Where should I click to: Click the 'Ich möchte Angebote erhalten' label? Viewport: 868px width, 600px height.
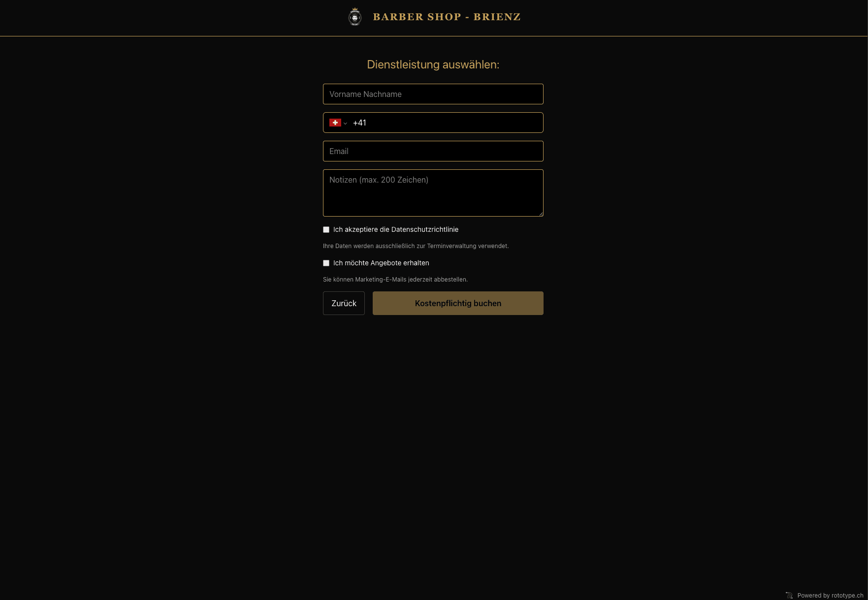click(x=381, y=263)
